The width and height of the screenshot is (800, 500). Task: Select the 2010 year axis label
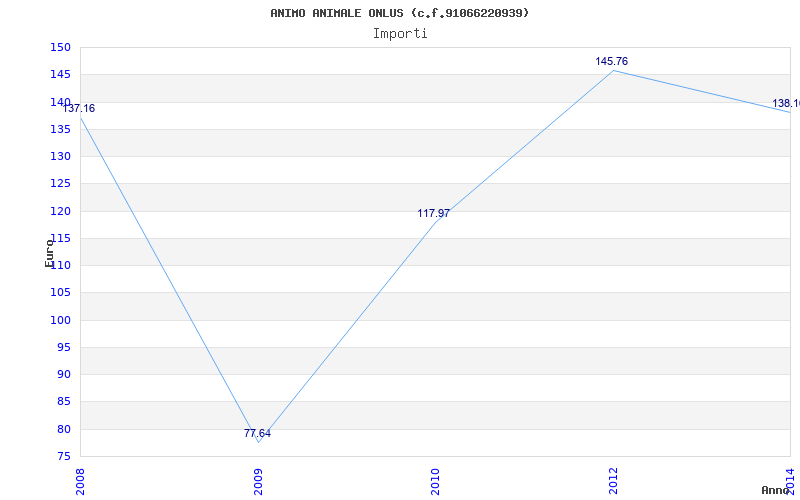point(435,482)
